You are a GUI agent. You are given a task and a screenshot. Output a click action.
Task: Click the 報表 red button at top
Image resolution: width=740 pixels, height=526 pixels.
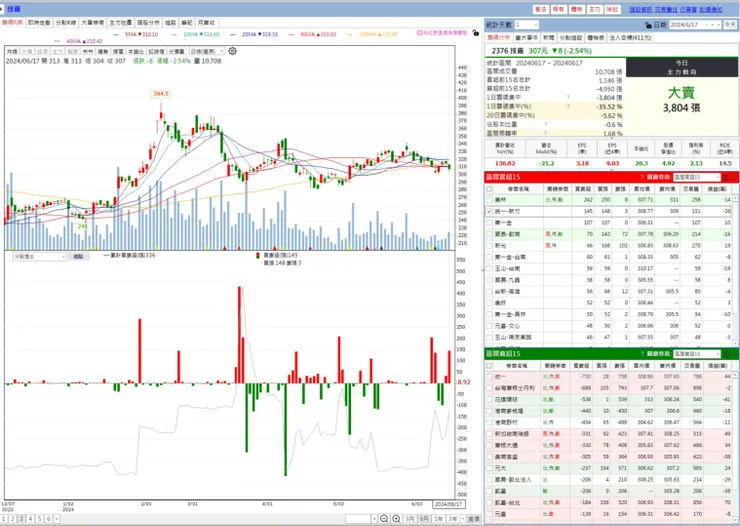tap(558, 9)
